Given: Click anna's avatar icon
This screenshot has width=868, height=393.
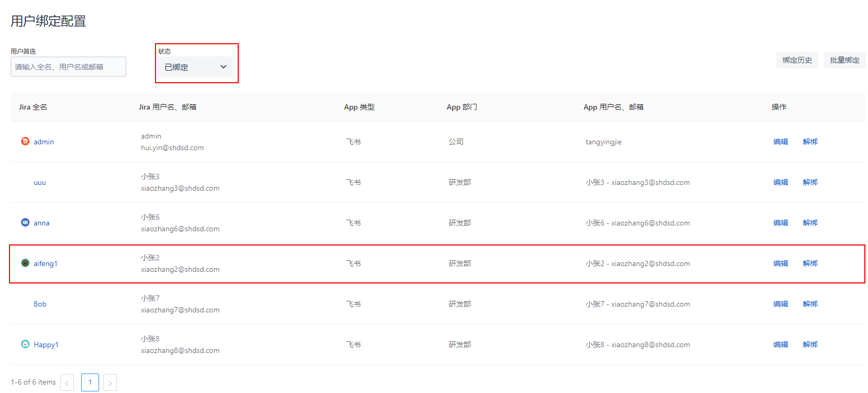Looking at the screenshot, I should point(25,222).
